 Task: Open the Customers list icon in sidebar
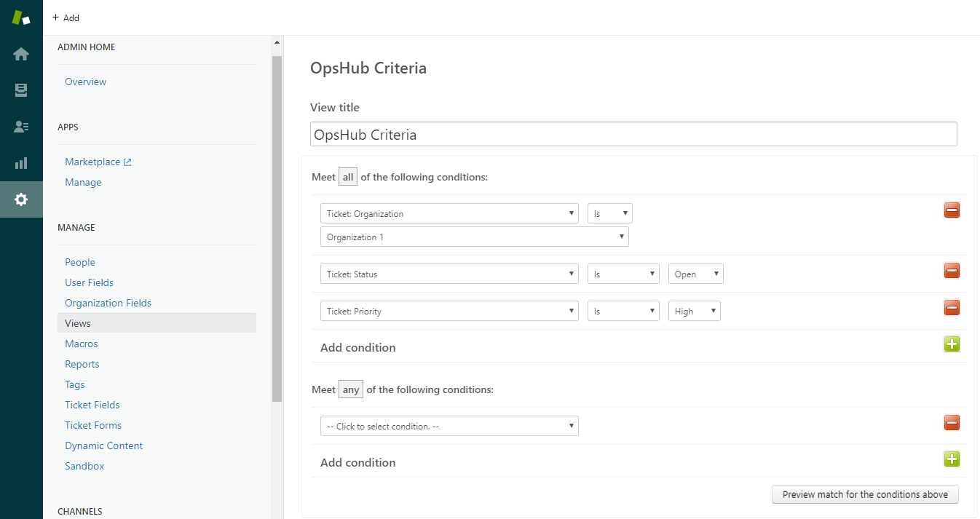21,127
